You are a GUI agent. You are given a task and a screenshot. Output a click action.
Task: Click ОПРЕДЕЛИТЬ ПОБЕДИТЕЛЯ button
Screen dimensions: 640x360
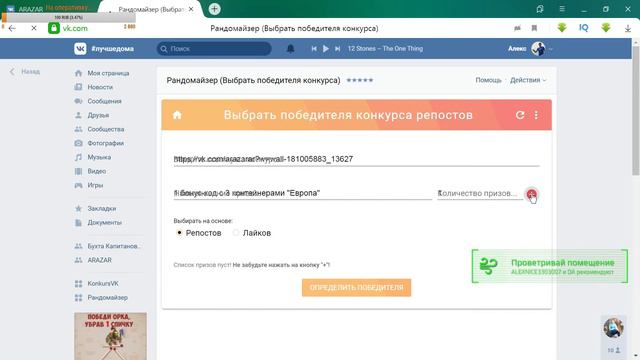tap(356, 288)
